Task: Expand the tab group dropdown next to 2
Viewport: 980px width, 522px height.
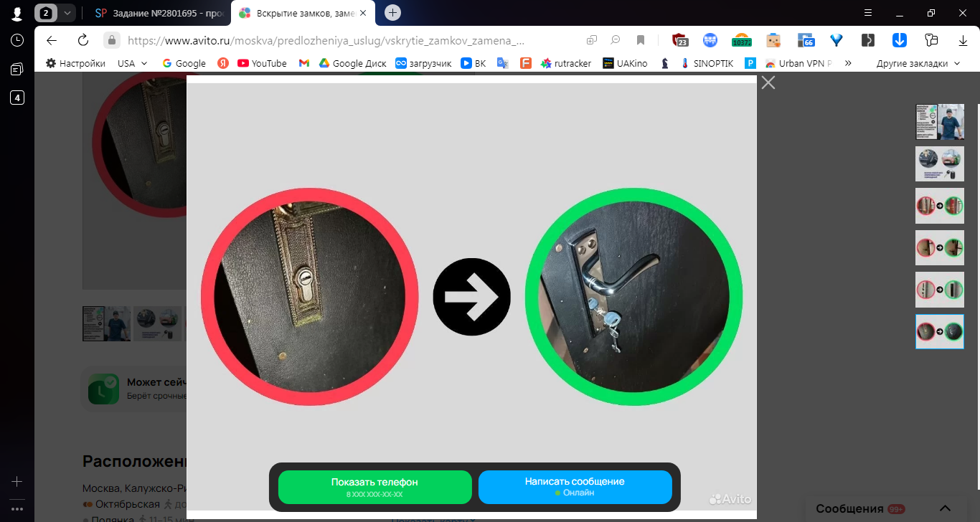Action: tap(67, 13)
